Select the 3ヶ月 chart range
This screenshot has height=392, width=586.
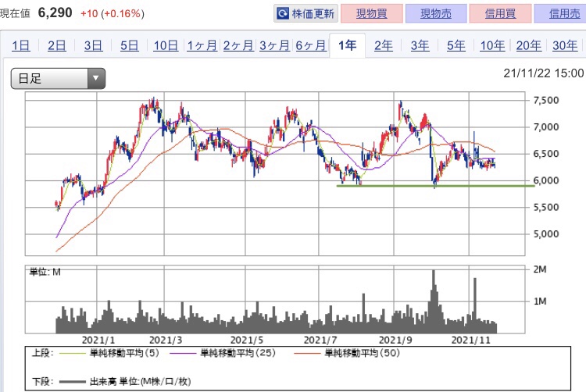coord(275,45)
